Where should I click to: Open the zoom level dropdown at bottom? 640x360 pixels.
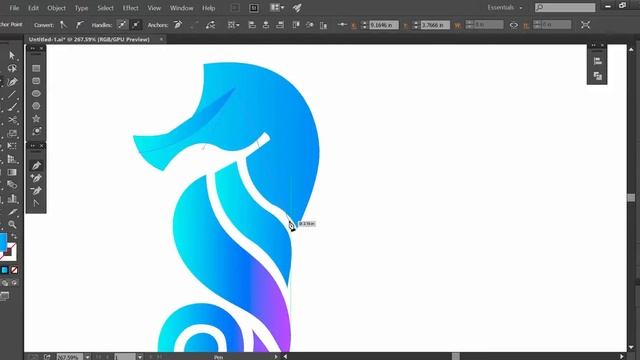point(87,357)
